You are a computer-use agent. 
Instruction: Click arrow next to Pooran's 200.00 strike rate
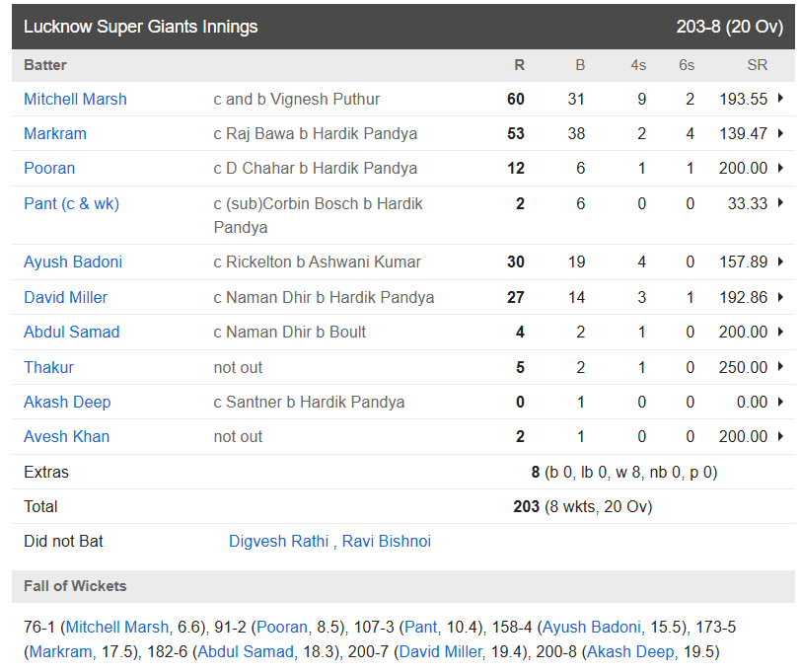781,169
